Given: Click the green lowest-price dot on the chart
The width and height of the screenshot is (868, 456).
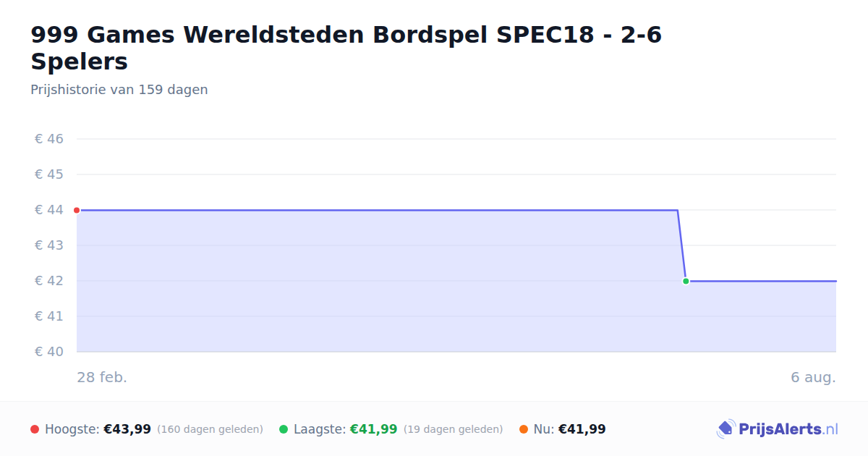Looking at the screenshot, I should (x=686, y=281).
